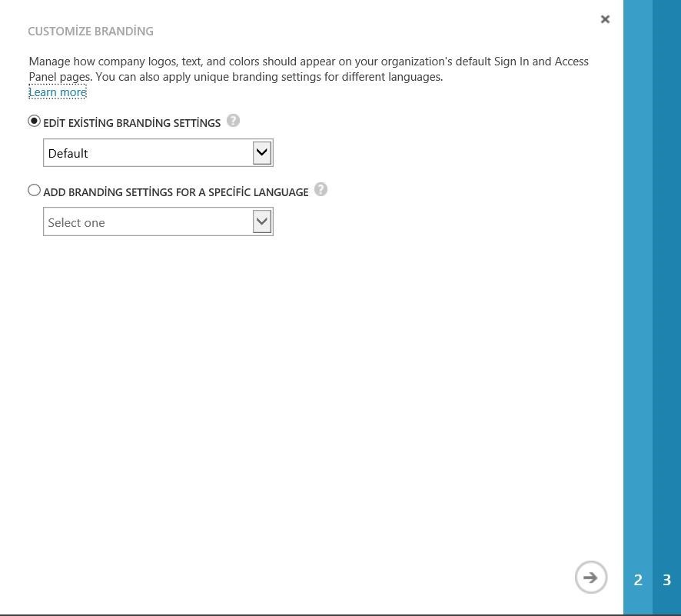Jump to wizard step 2
Image resolution: width=681 pixels, height=616 pixels.
(638, 580)
